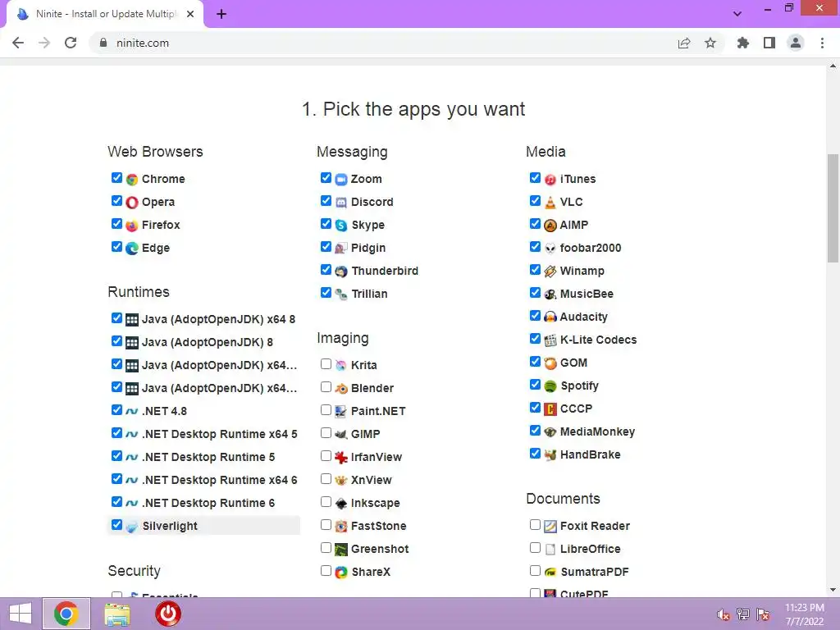Uncheck the Pidgin checkbox
This screenshot has height=630, width=840.
[326, 246]
